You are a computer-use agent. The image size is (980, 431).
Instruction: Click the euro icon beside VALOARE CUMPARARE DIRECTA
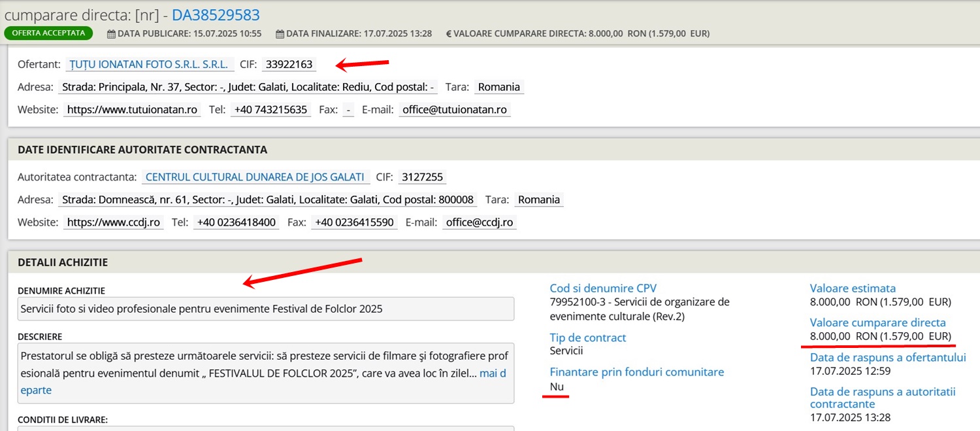point(449,33)
